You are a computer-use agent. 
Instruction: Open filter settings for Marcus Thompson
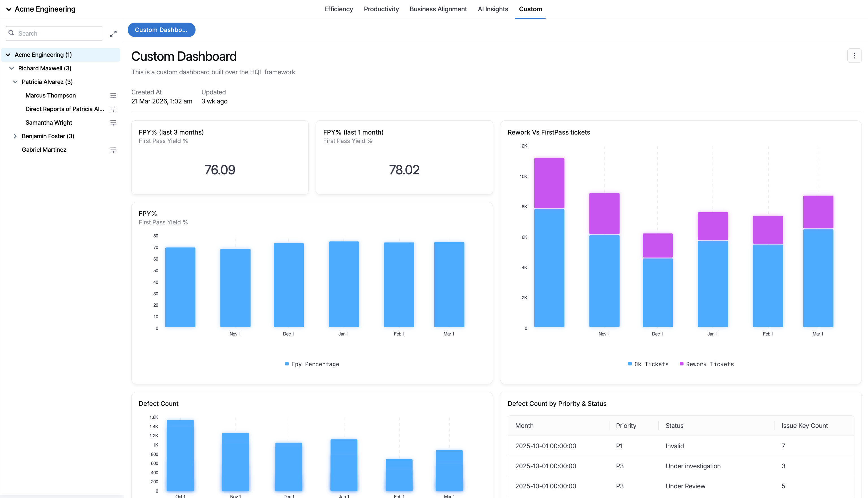(113, 96)
